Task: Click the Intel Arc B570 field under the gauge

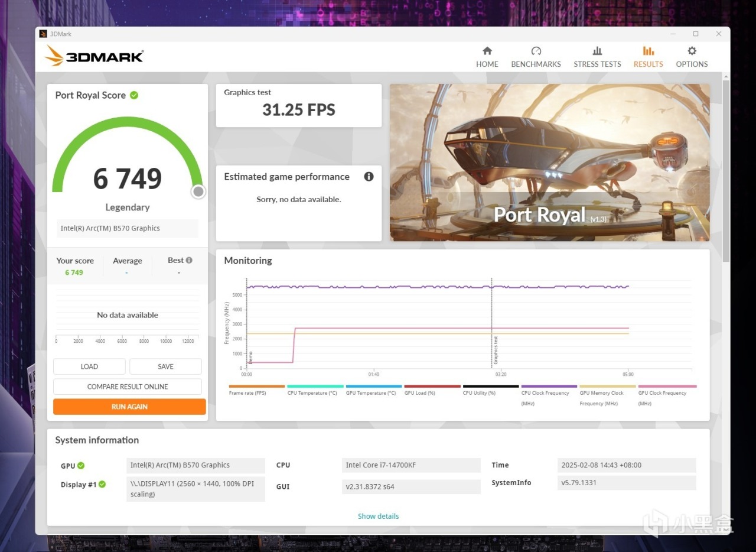Action: pos(128,228)
